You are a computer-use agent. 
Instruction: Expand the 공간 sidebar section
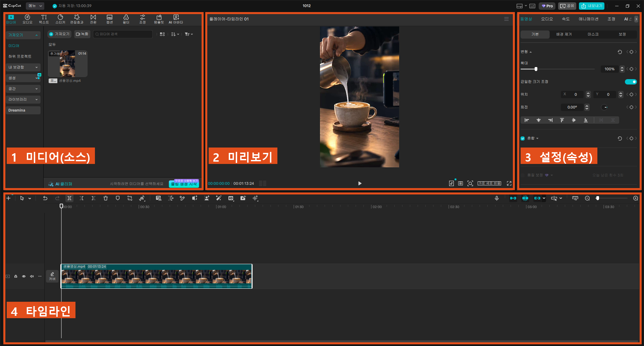point(23,89)
